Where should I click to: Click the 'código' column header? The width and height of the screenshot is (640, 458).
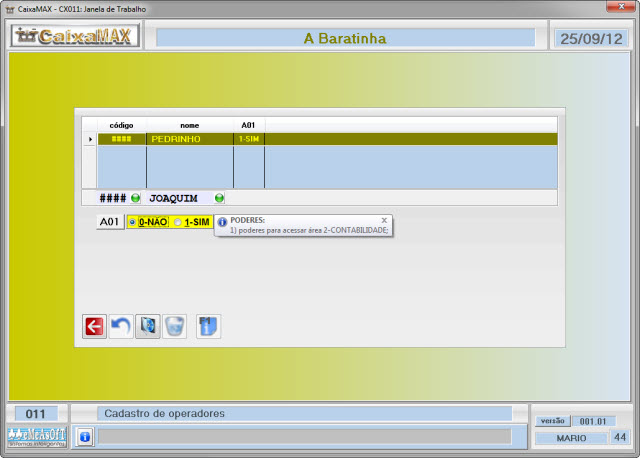point(121,125)
